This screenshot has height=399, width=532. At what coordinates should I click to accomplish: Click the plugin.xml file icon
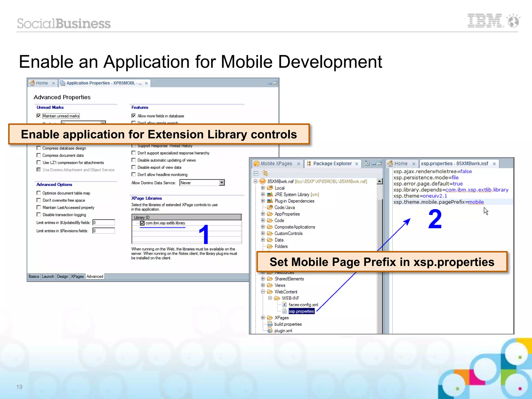(270, 331)
